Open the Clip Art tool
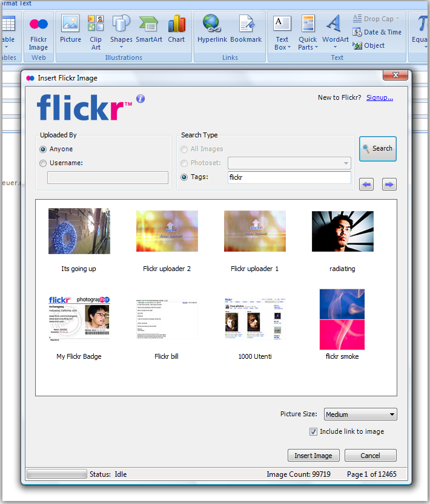This screenshot has width=430, height=504. point(96,33)
